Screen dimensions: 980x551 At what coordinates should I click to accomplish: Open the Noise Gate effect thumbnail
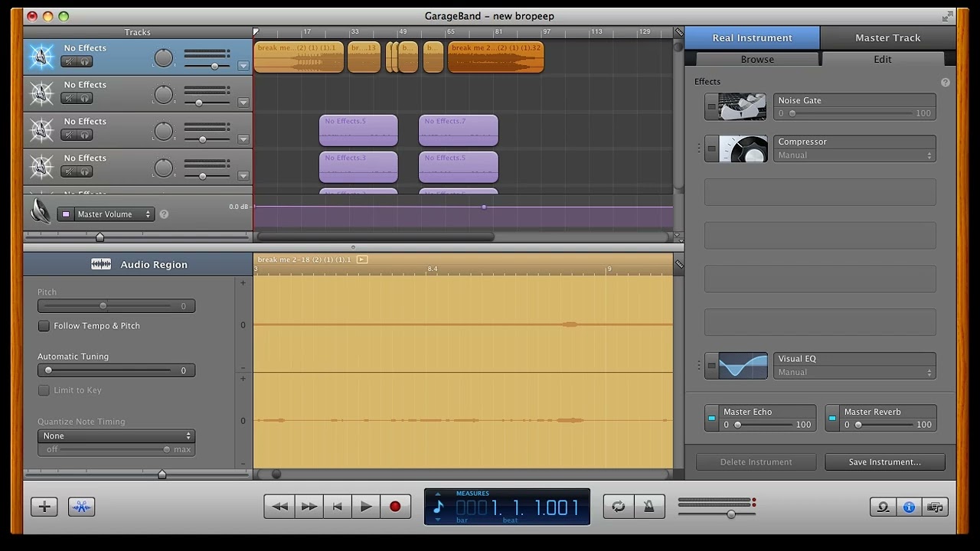(742, 107)
